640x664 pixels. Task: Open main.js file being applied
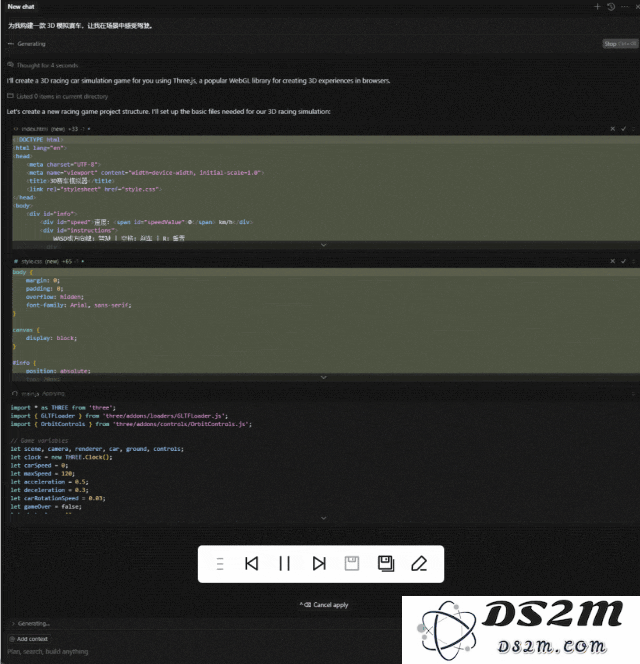click(30, 393)
